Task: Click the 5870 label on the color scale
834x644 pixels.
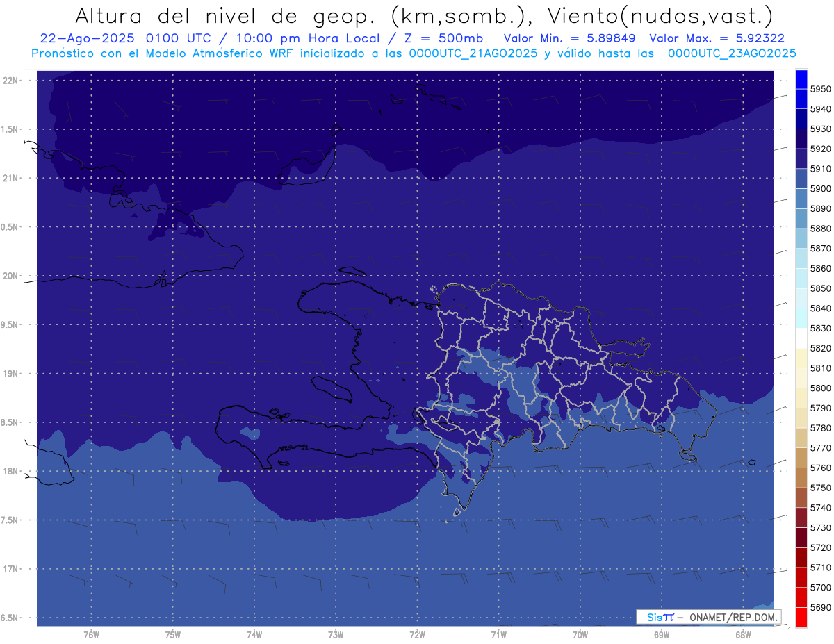Action: click(x=819, y=248)
